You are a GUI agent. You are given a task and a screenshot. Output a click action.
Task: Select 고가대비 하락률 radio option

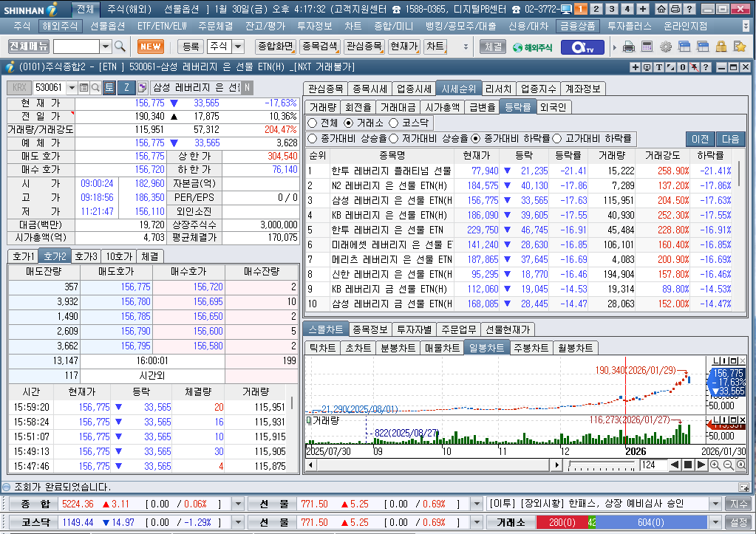[557, 139]
